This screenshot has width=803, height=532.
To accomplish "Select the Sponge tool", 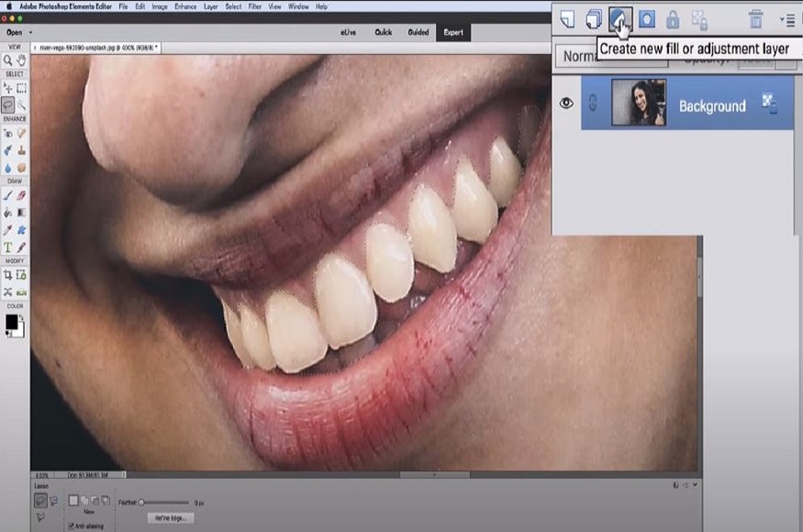I will tap(21, 168).
